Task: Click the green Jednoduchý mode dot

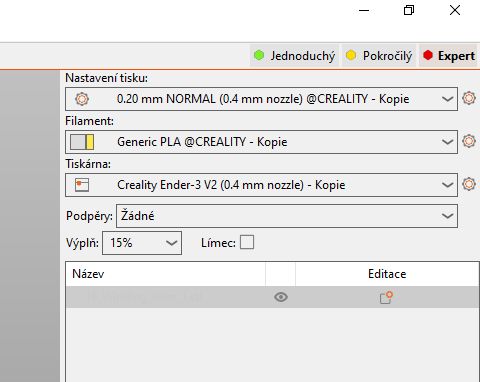Action: click(259, 55)
